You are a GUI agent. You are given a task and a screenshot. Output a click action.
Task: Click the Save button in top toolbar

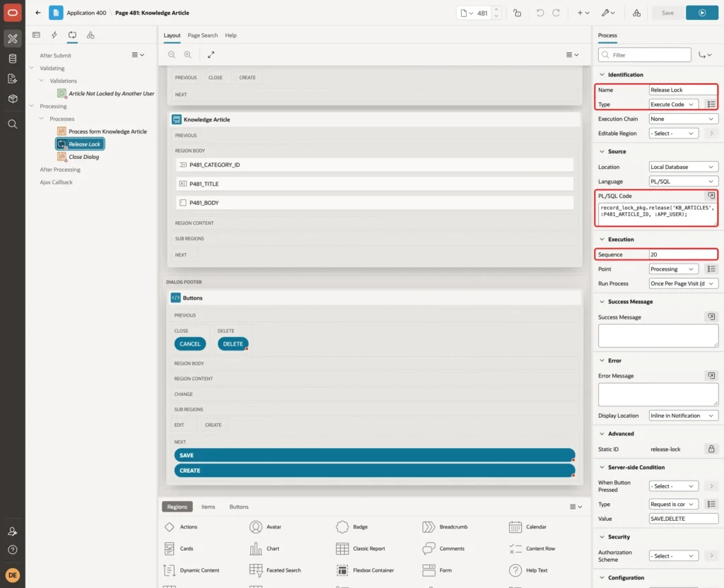[x=667, y=13]
